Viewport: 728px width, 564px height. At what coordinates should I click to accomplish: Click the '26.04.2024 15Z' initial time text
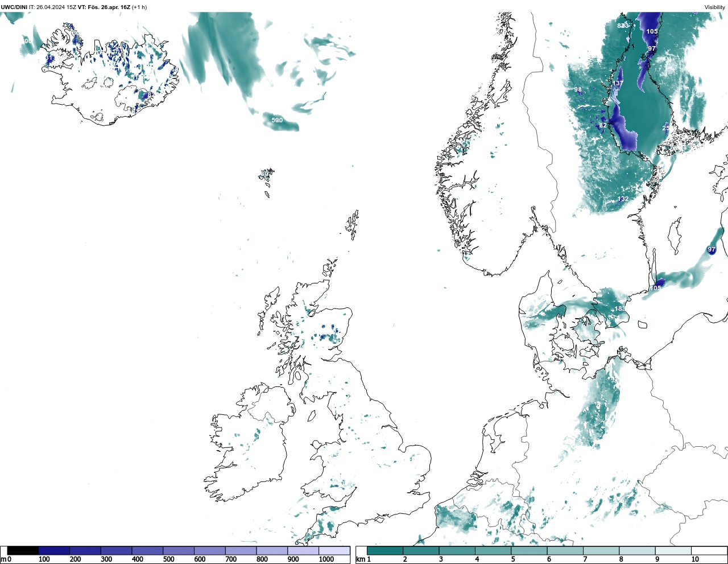point(56,7)
